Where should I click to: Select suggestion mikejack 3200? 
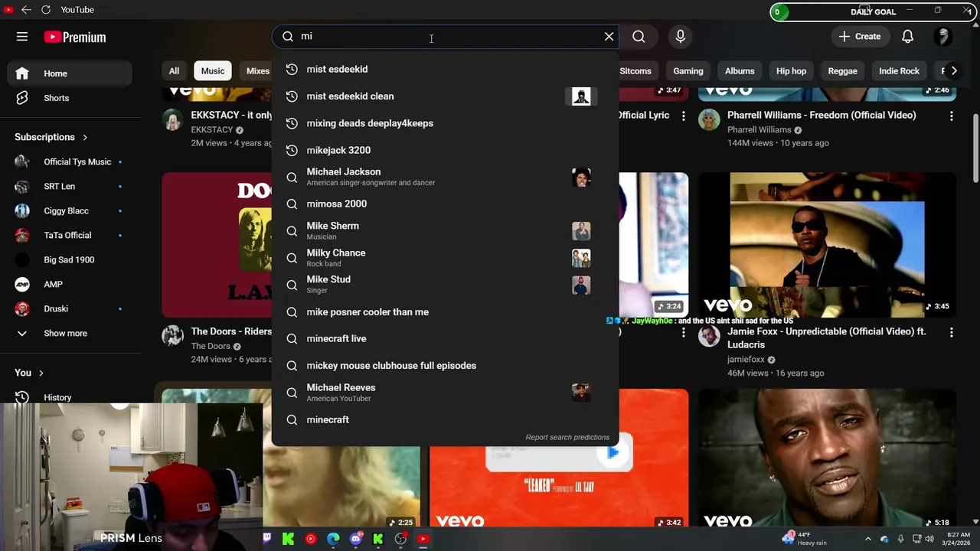click(x=445, y=150)
